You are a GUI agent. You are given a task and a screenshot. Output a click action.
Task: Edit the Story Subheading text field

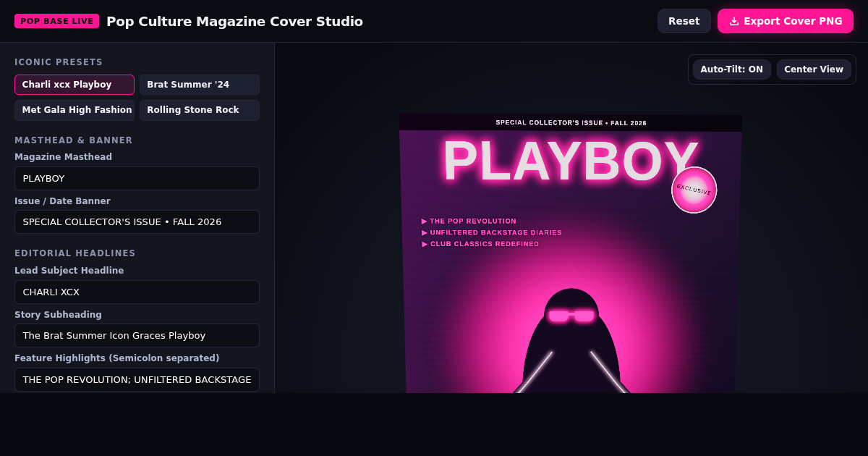(137, 335)
